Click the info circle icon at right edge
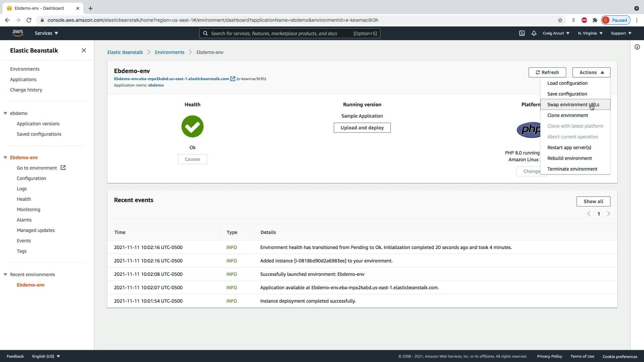Image resolution: width=644 pixels, height=362 pixels. (637, 47)
